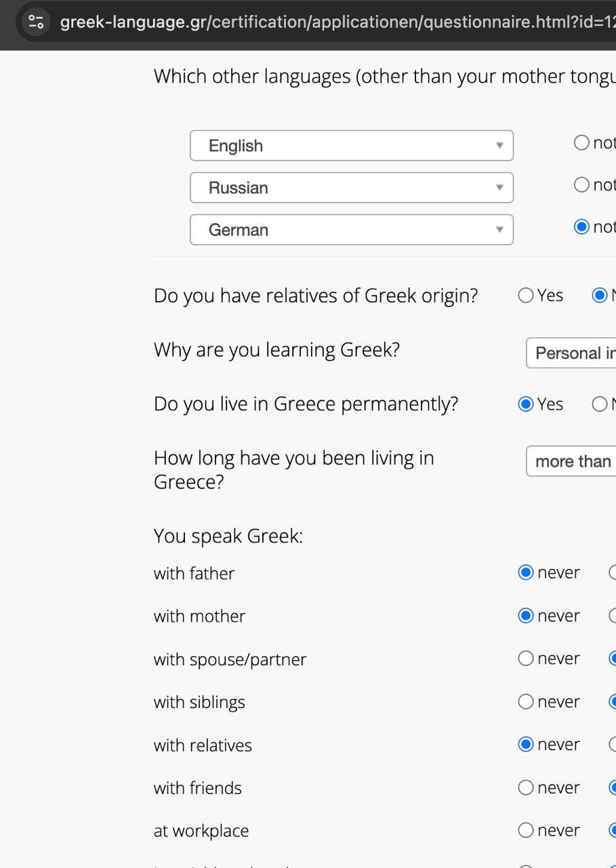This screenshot has width=616, height=868.
Task: Click the dropdown arrow on German selector
Action: pos(499,230)
